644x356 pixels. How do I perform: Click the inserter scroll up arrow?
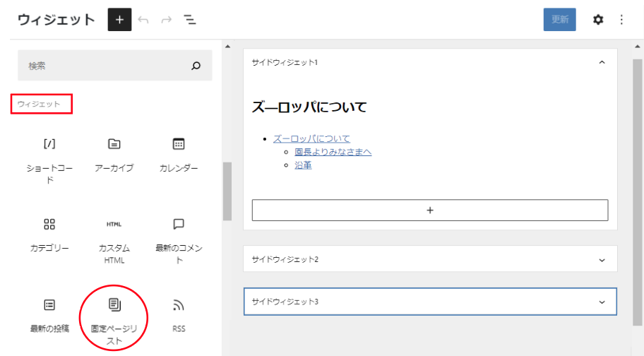pyautogui.click(x=227, y=47)
